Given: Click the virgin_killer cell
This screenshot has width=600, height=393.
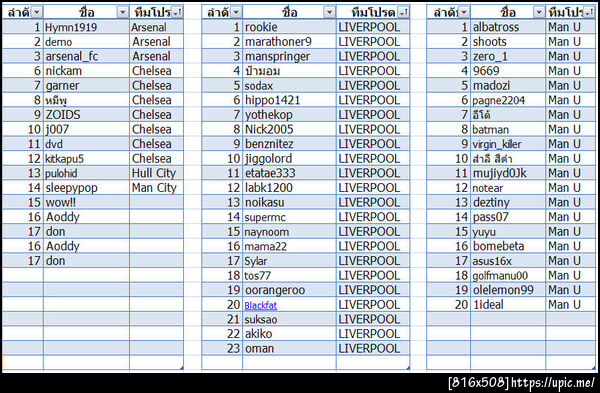Looking at the screenshot, I should (x=508, y=144).
